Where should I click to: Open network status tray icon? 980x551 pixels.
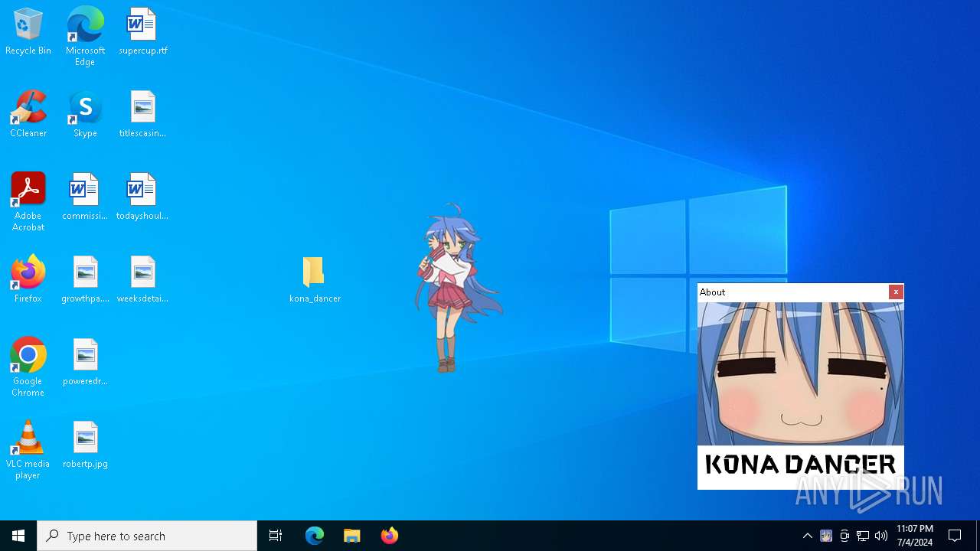(863, 536)
